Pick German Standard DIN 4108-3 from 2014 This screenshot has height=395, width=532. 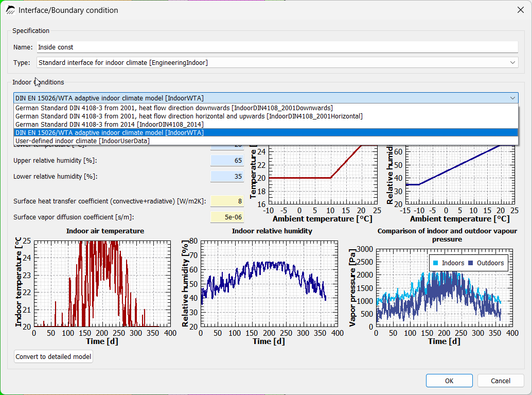coord(266,124)
